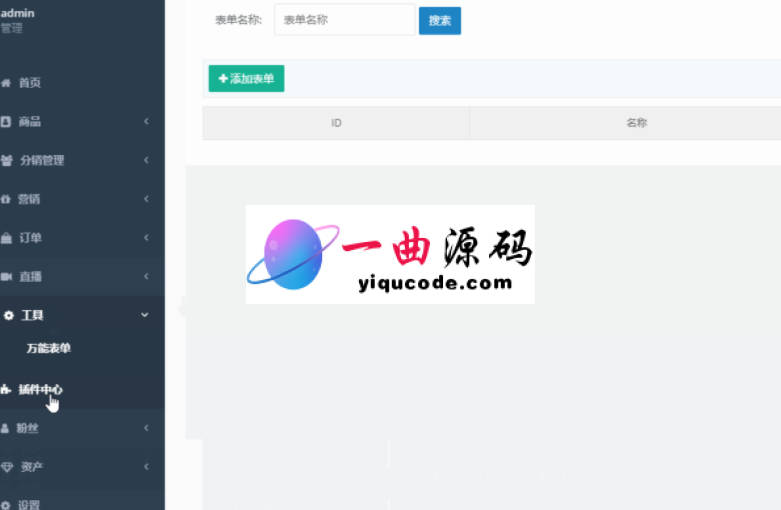Click the 资产 diamond asset icon
The height and width of the screenshot is (510, 781).
click(6, 467)
